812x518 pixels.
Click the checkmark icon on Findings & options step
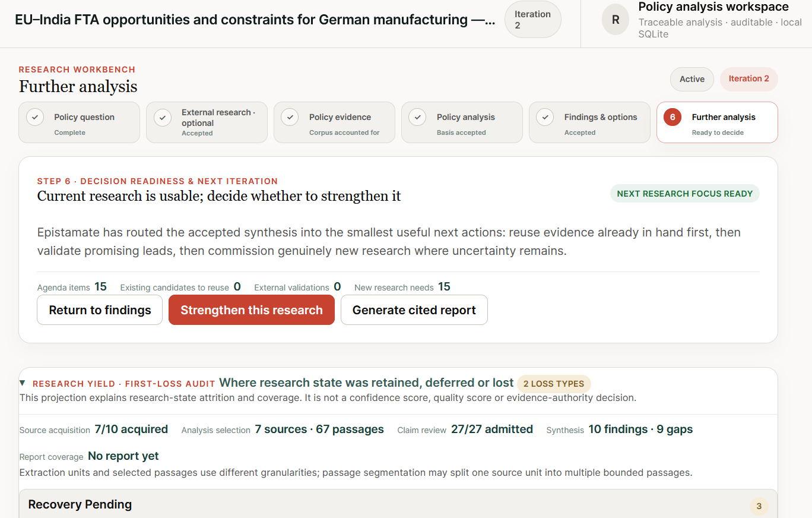(545, 117)
